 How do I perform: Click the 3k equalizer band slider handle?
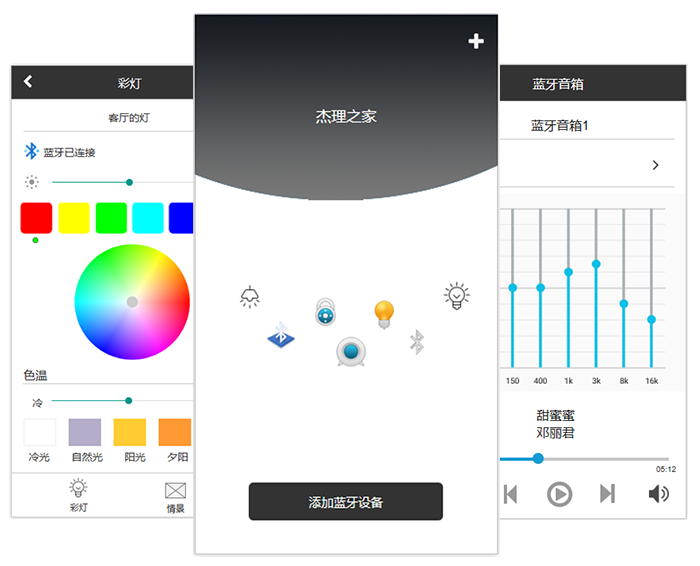[596, 264]
